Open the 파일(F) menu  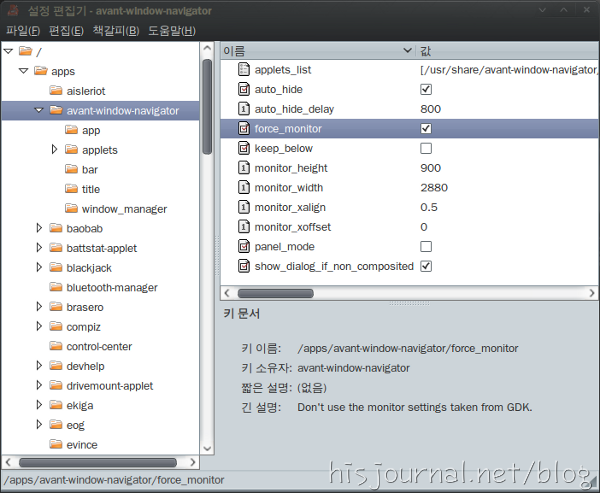tap(23, 31)
